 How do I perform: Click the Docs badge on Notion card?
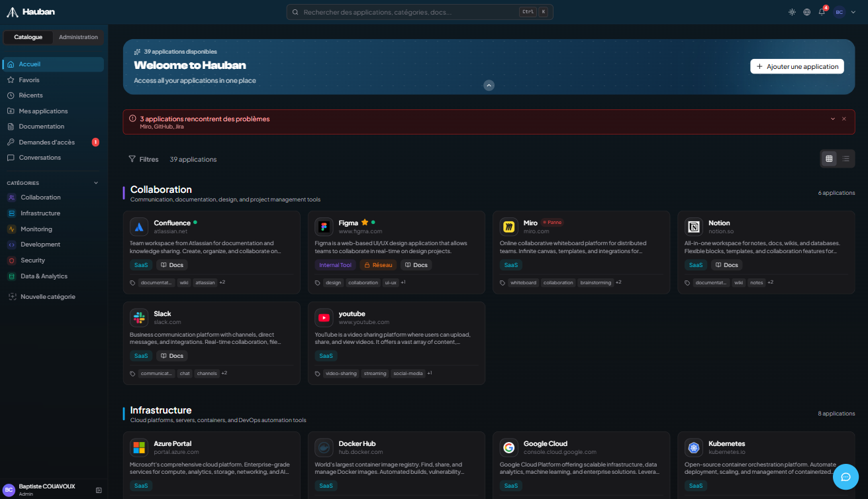pos(726,265)
